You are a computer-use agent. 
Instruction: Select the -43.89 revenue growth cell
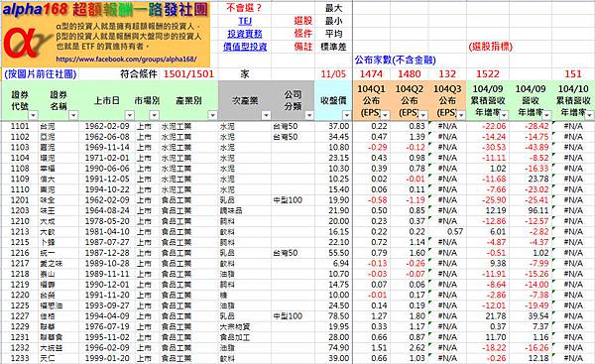(x=536, y=147)
